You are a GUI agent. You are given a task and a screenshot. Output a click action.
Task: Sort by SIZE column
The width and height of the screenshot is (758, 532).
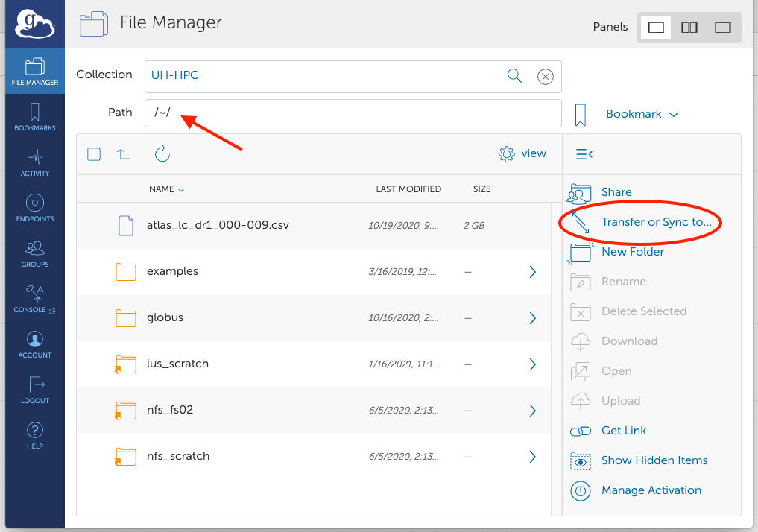pyautogui.click(x=481, y=189)
